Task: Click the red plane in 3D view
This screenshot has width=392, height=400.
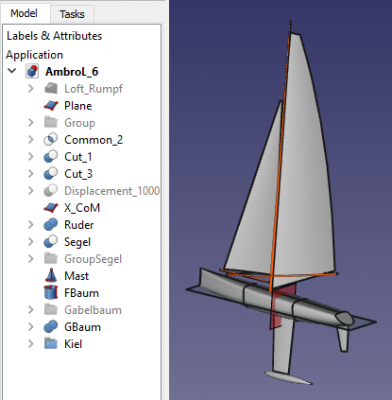Action: (283, 306)
